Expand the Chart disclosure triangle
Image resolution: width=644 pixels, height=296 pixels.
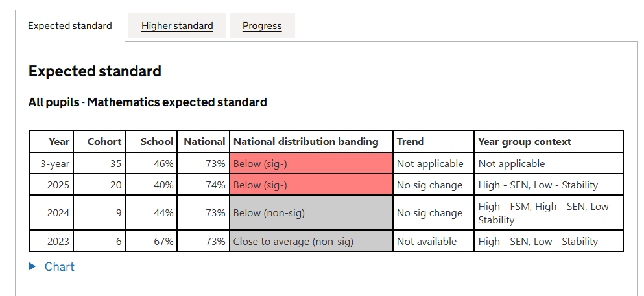pos(32,267)
